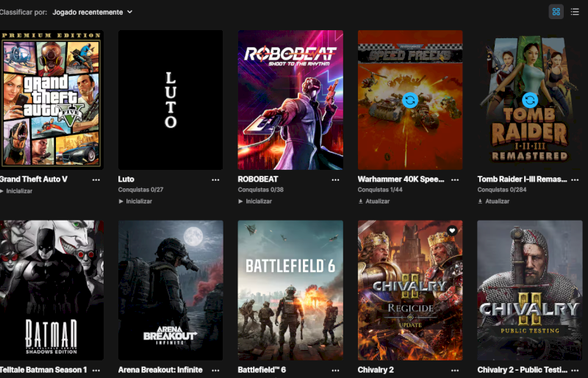Click the Luto game title
This screenshot has height=378, width=588.
126,179
